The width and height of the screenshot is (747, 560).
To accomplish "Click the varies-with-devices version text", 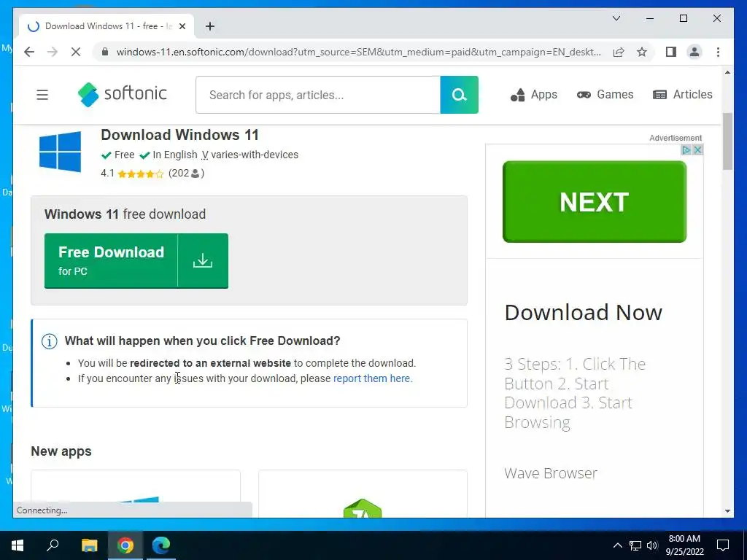I will [254, 155].
